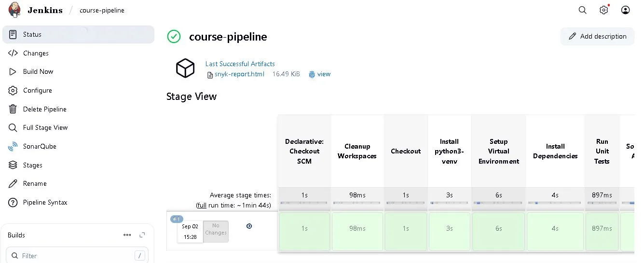Expand the Builds panel

[x=142, y=235]
